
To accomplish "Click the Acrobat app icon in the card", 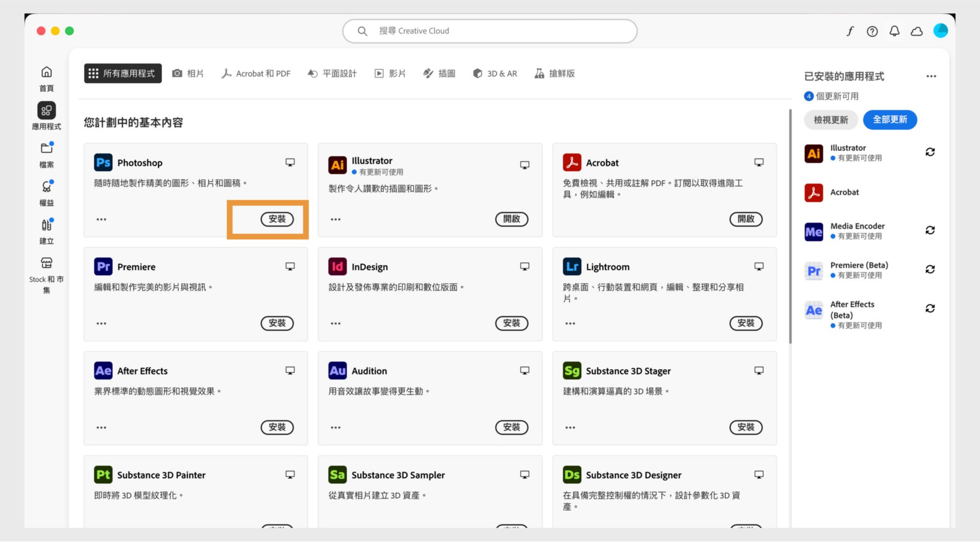I will click(x=572, y=162).
